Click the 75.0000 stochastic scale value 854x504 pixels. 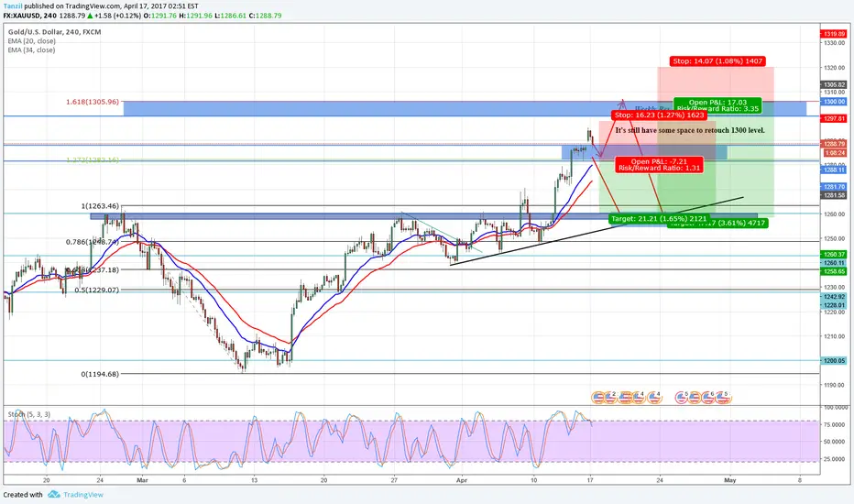coord(834,424)
